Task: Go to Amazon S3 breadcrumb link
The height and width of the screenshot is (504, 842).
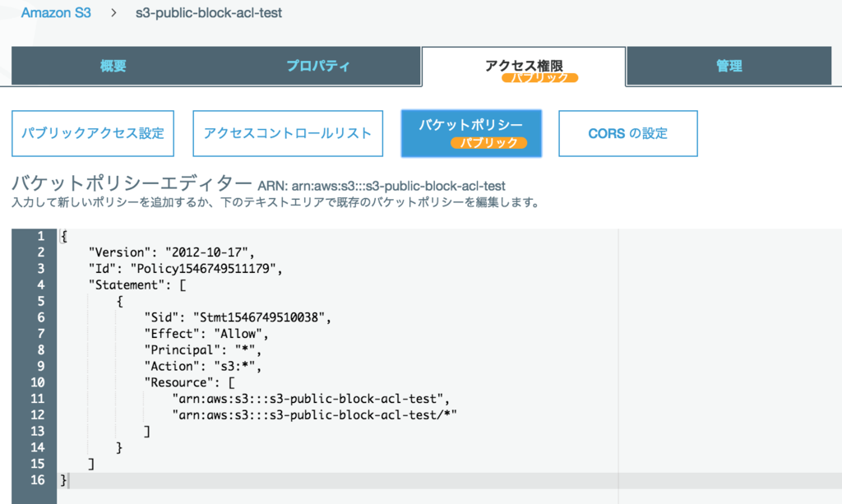Action: (56, 13)
